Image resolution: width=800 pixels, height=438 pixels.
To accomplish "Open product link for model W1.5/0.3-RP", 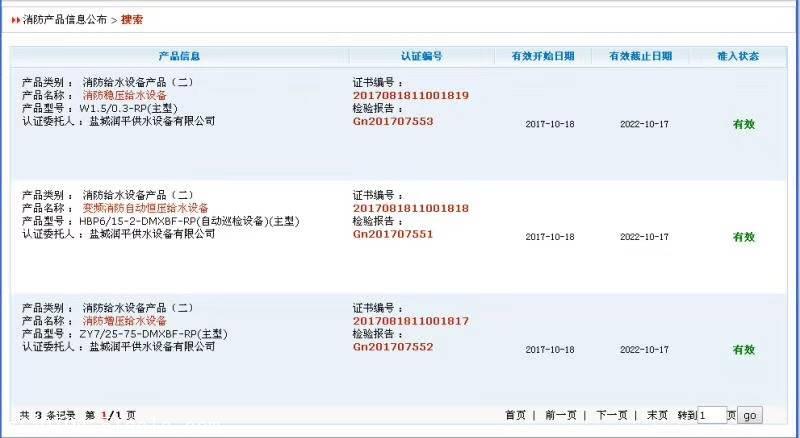I will (125, 95).
